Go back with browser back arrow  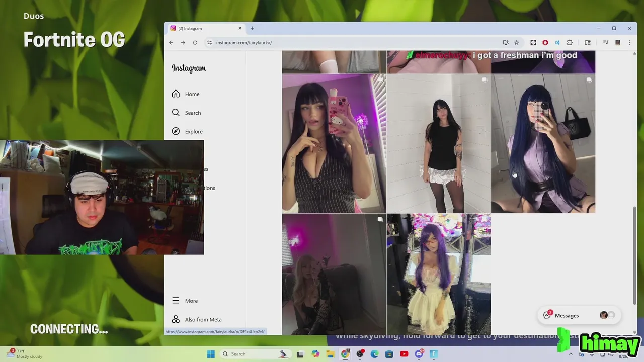(x=171, y=43)
